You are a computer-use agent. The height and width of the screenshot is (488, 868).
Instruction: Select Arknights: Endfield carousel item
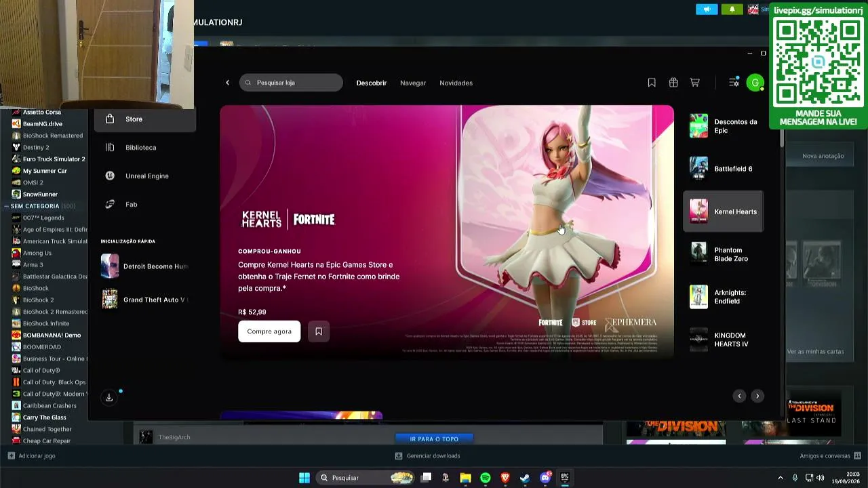point(724,297)
